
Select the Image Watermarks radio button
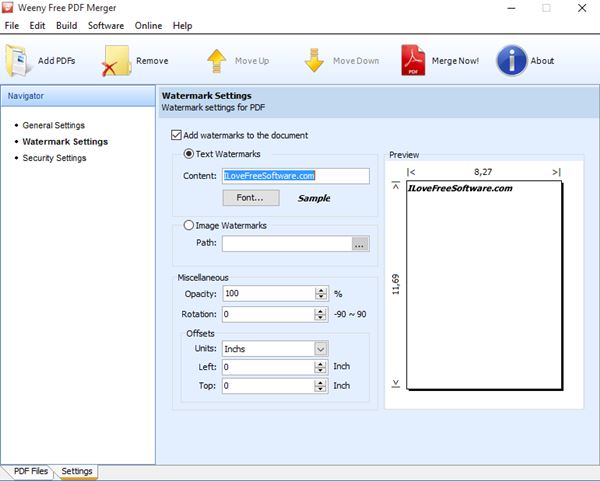point(189,225)
